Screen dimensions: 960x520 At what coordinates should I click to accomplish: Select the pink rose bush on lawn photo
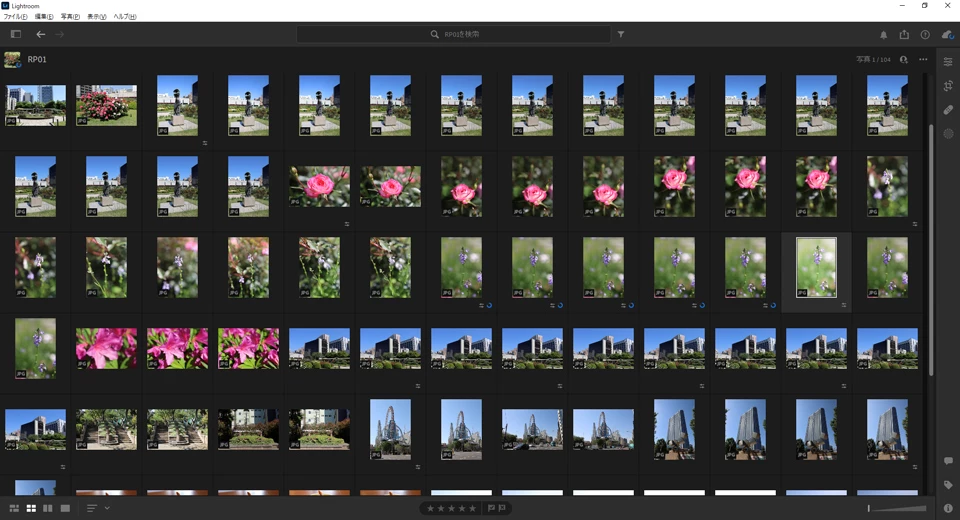click(107, 105)
